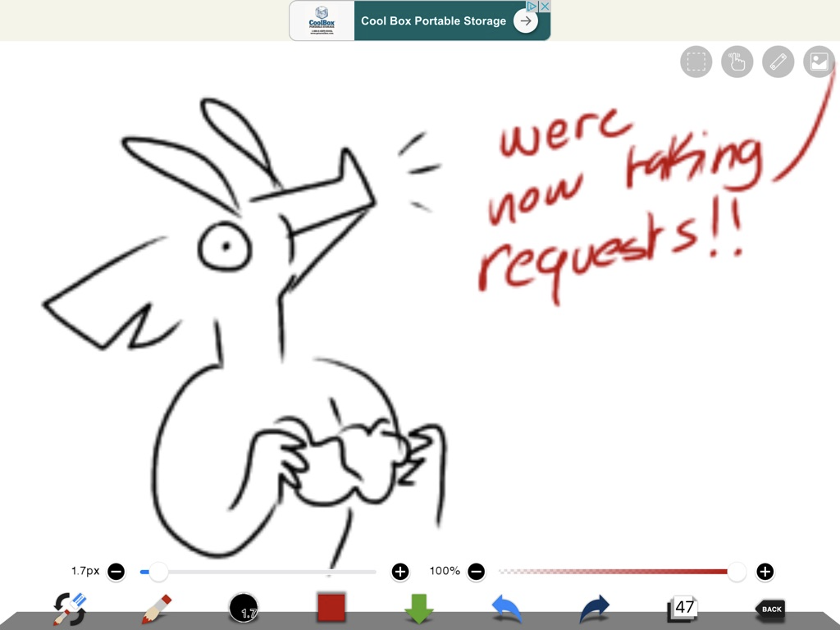Open the Cool Box Portable Storage ad

(x=419, y=21)
